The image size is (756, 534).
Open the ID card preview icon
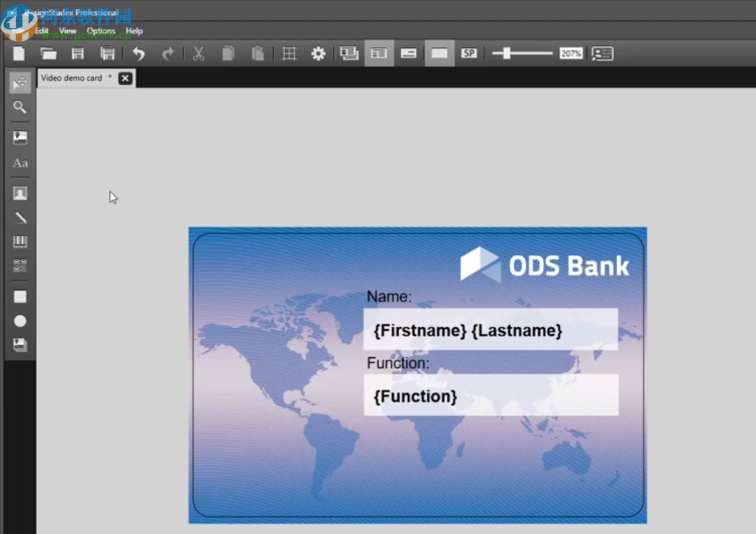tap(602, 54)
